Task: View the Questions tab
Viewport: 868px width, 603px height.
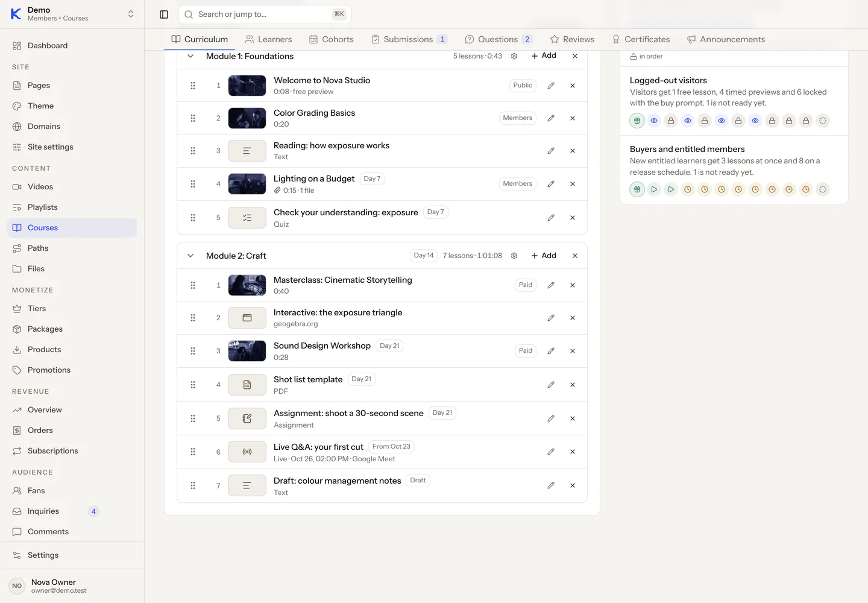Action: [498, 39]
